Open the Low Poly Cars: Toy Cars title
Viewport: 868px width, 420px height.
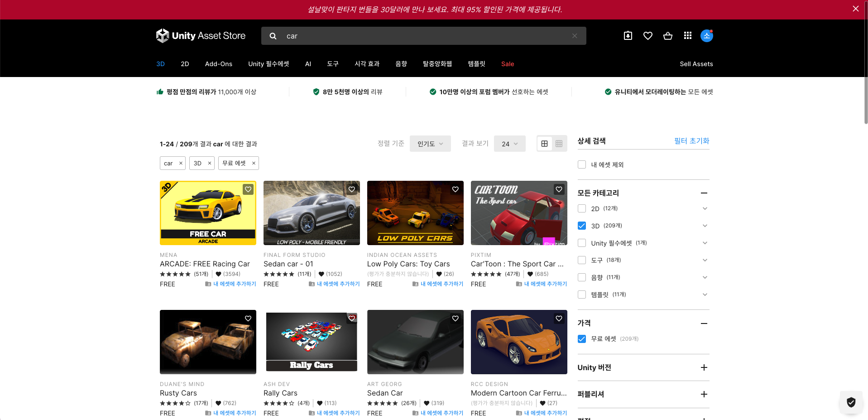[408, 264]
